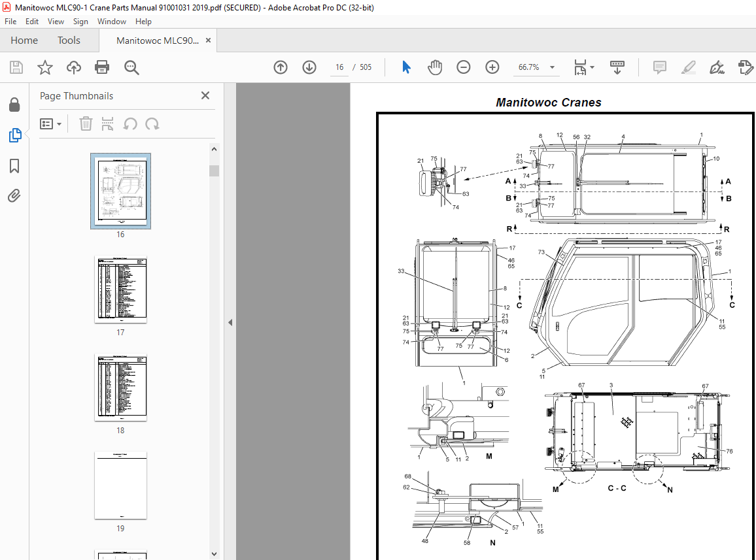756x560 pixels.
Task: Delete selected page thumbnail trash icon
Action: [86, 124]
